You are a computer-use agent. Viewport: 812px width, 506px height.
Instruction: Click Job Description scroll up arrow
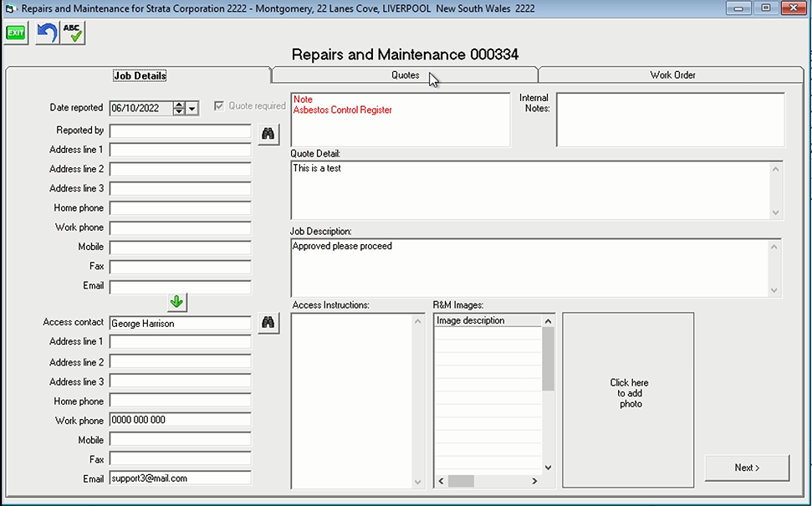(774, 247)
